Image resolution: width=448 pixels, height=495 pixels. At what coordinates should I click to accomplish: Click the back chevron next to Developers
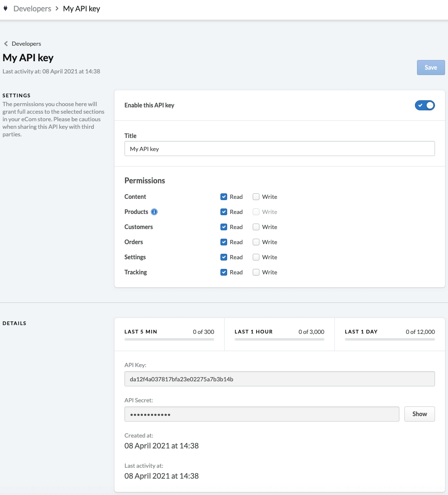tap(6, 44)
